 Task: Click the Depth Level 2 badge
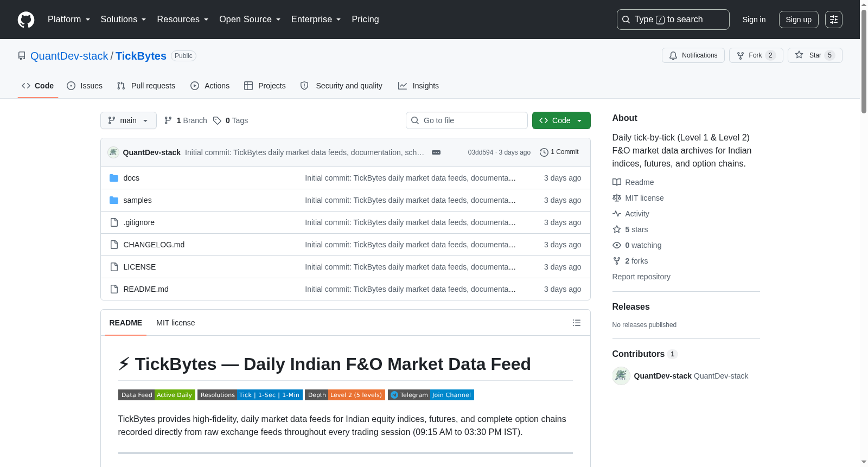click(x=345, y=395)
